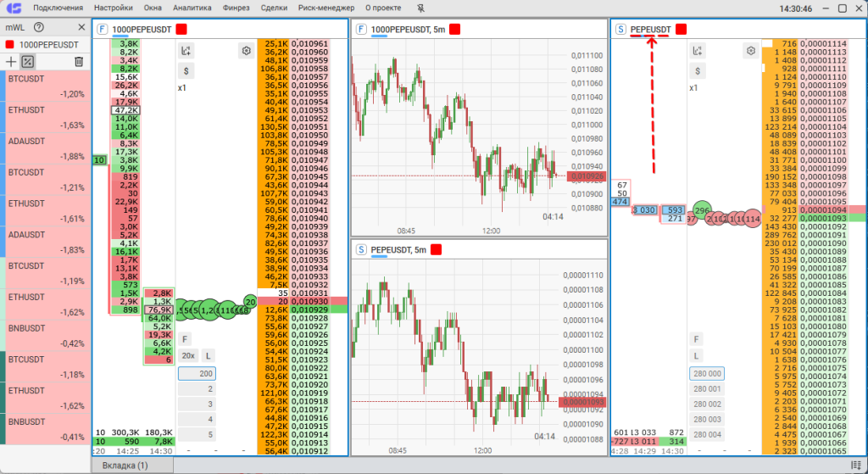Click red link square of PEPEUSDT, 5m chart
The image size is (868, 474).
pos(436,250)
